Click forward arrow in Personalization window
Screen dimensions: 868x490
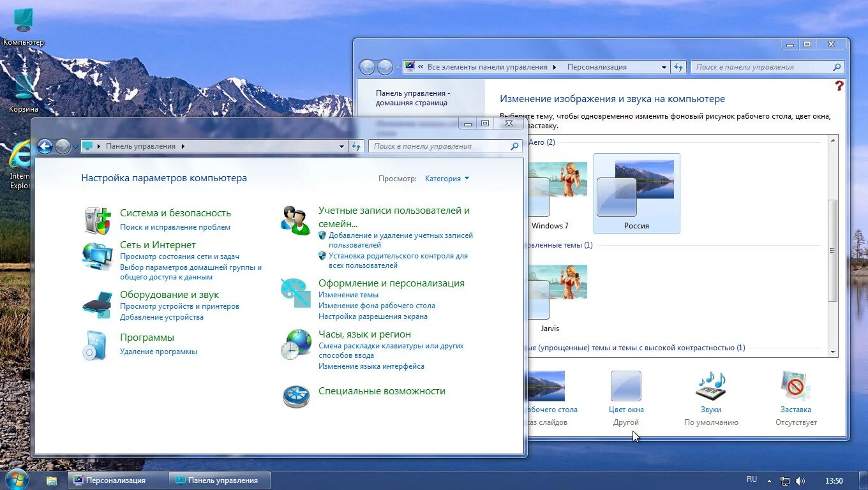(x=385, y=67)
